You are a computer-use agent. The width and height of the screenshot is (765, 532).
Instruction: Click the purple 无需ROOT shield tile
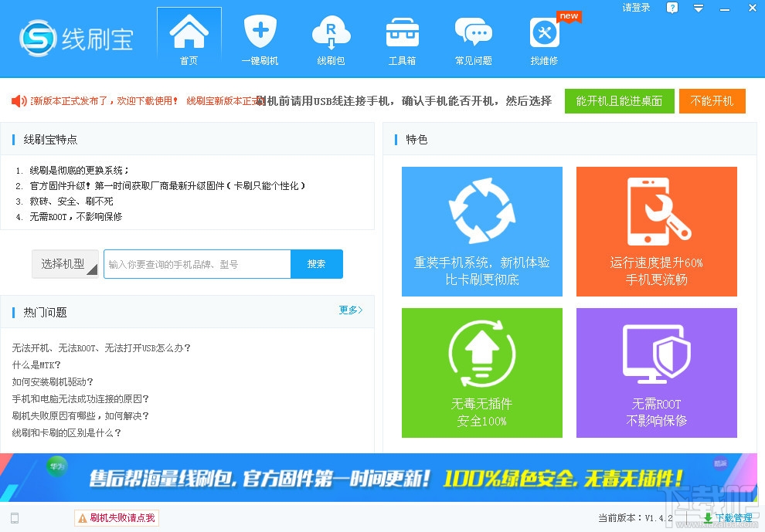pyautogui.click(x=657, y=372)
